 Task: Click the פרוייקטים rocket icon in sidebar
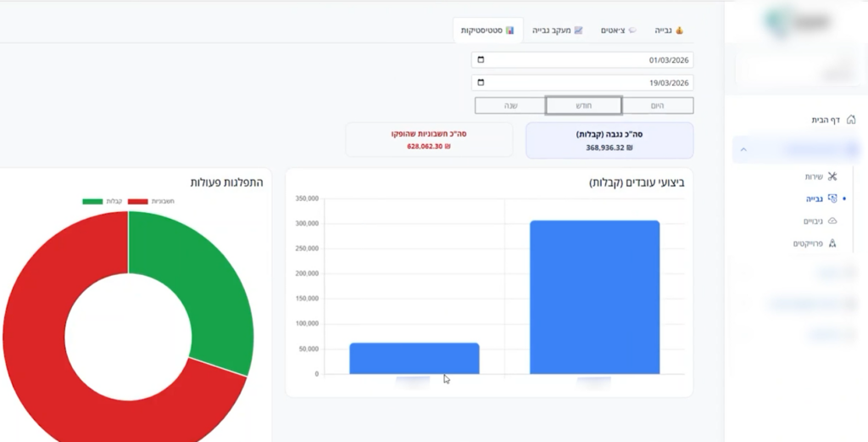click(832, 243)
